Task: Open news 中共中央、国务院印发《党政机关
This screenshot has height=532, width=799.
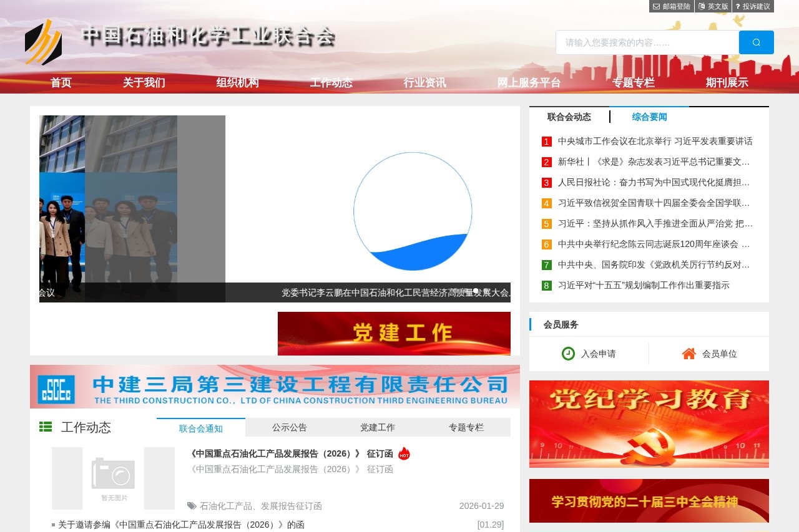Action: point(654,264)
